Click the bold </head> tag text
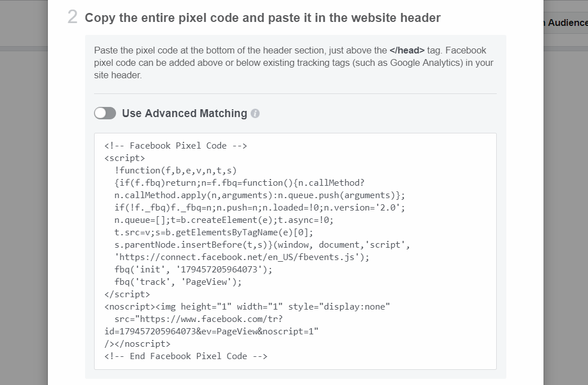Viewport: 588px width, 385px height. coord(407,50)
